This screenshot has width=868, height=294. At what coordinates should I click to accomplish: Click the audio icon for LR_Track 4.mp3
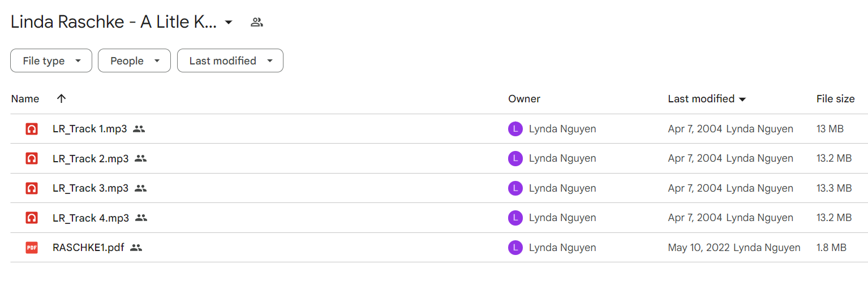click(32, 218)
